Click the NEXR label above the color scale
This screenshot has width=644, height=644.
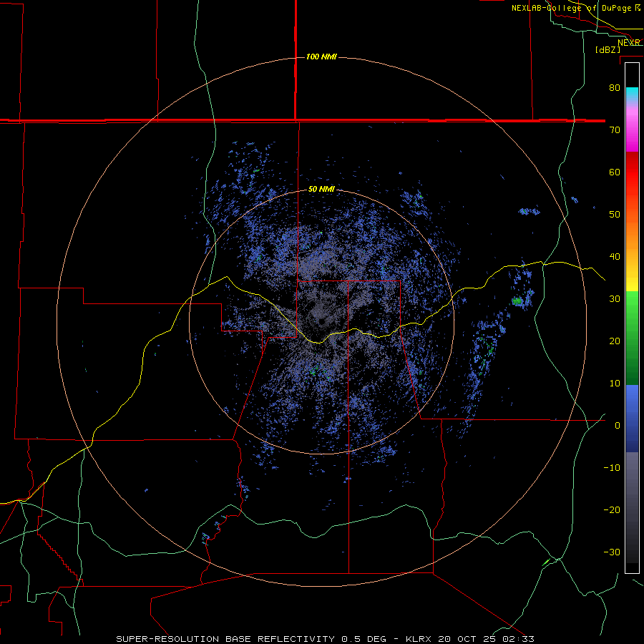coord(629,43)
